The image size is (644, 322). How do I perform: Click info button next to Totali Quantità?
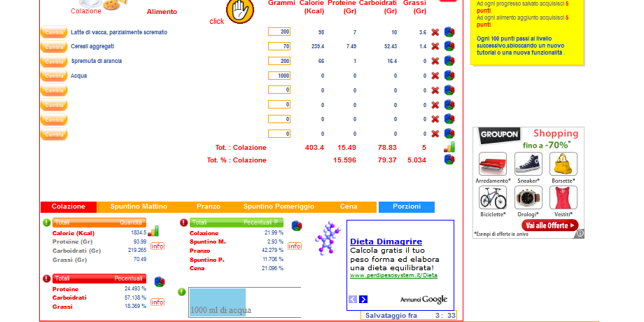coord(157,246)
